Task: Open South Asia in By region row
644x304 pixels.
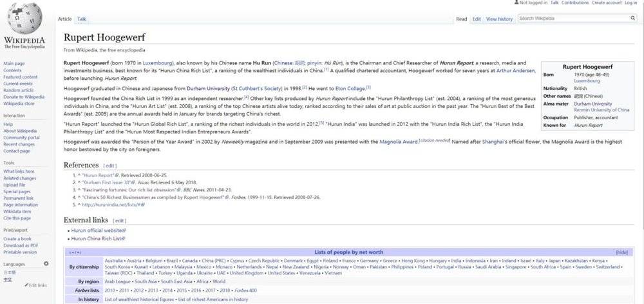Action: 146,281
